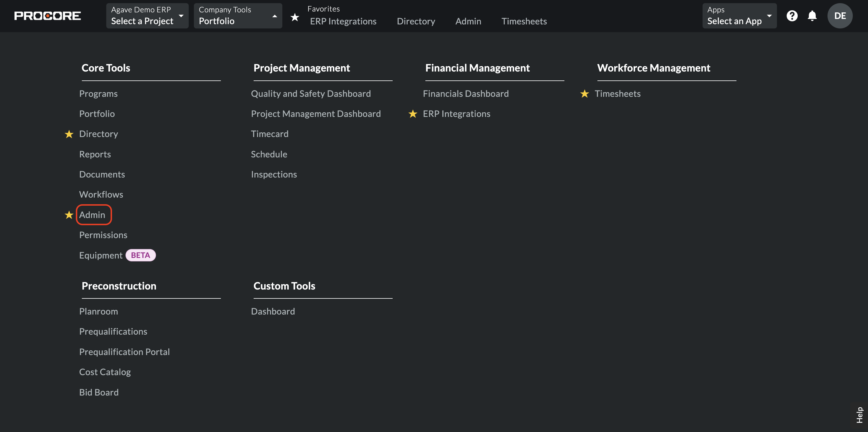This screenshot has height=432, width=868.
Task: Open the Select an App dropdown
Action: coord(739,16)
